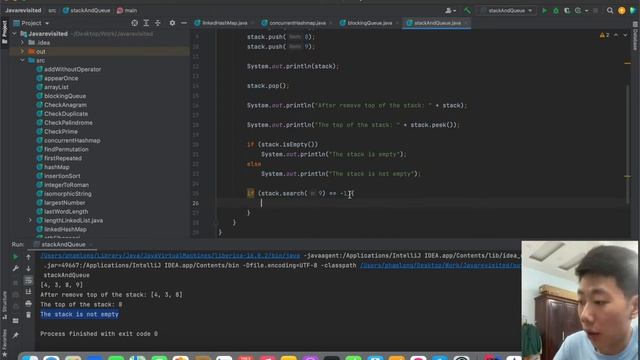Click Javarevisited in the breadcrumb bar
The height and width of the screenshot is (360, 640).
point(23,11)
